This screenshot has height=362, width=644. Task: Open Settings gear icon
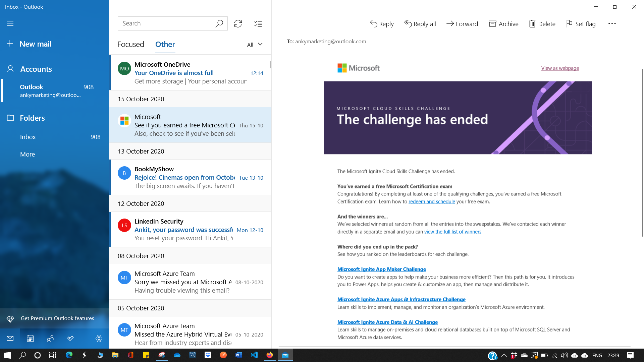(x=99, y=339)
